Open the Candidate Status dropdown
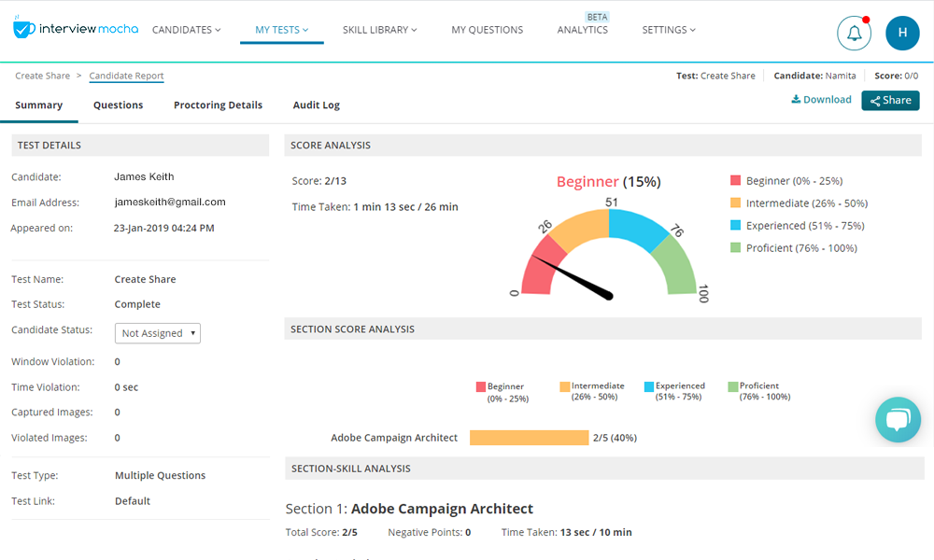The width and height of the screenshot is (934, 560). click(x=157, y=332)
